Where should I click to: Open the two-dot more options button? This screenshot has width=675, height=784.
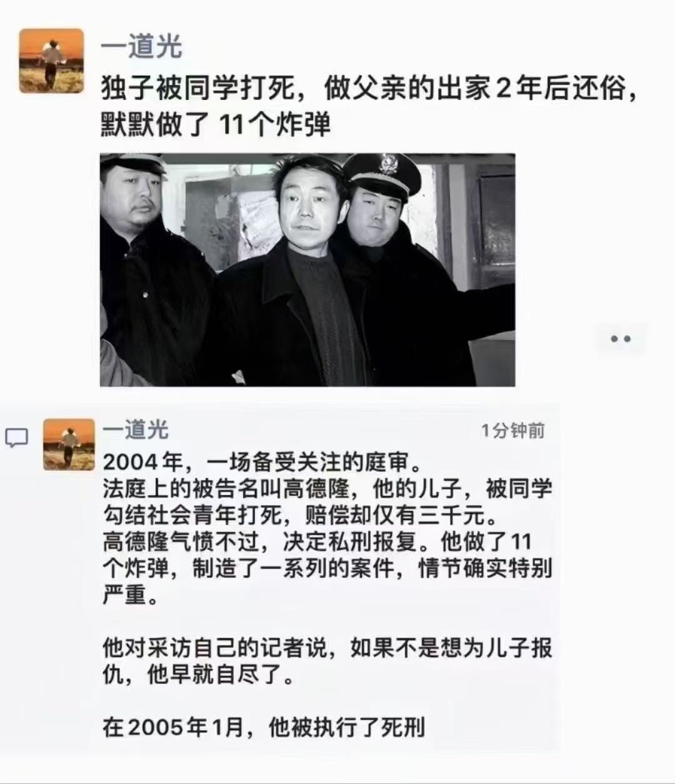[x=620, y=339]
